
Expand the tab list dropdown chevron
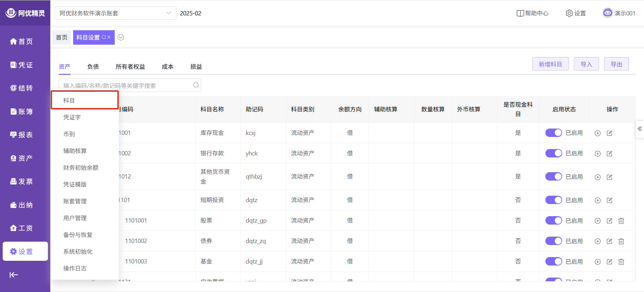click(121, 37)
